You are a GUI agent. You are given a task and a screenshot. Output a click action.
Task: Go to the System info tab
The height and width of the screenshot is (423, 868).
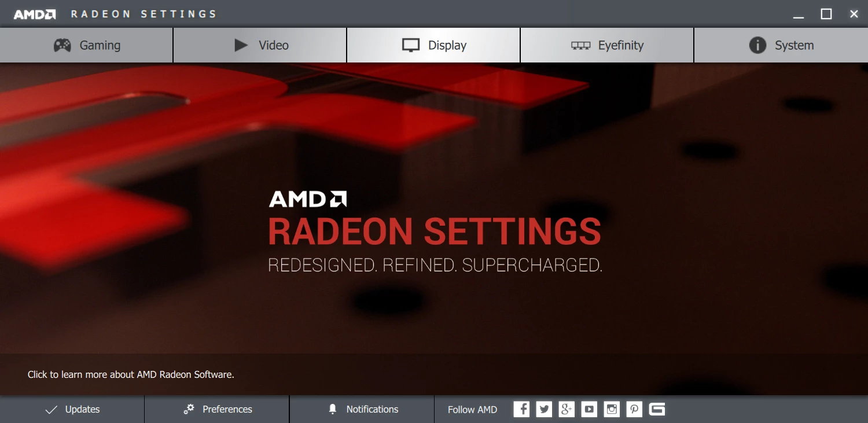click(781, 45)
